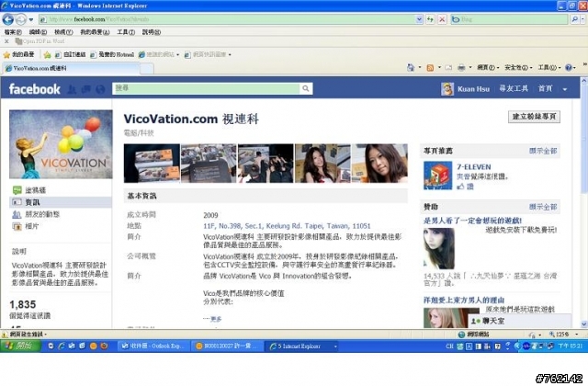Open the Help (說明) menu
The width and height of the screenshot is (588, 386).
152,32
